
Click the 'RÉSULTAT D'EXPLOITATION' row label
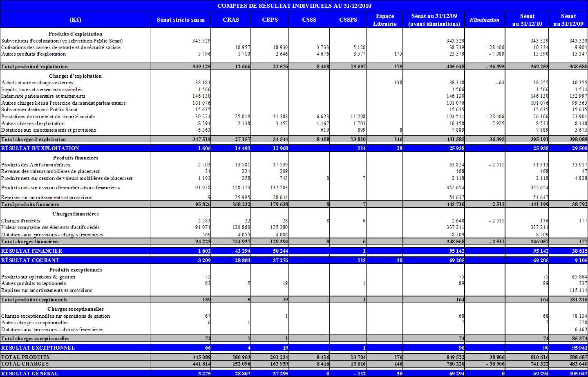(40, 148)
